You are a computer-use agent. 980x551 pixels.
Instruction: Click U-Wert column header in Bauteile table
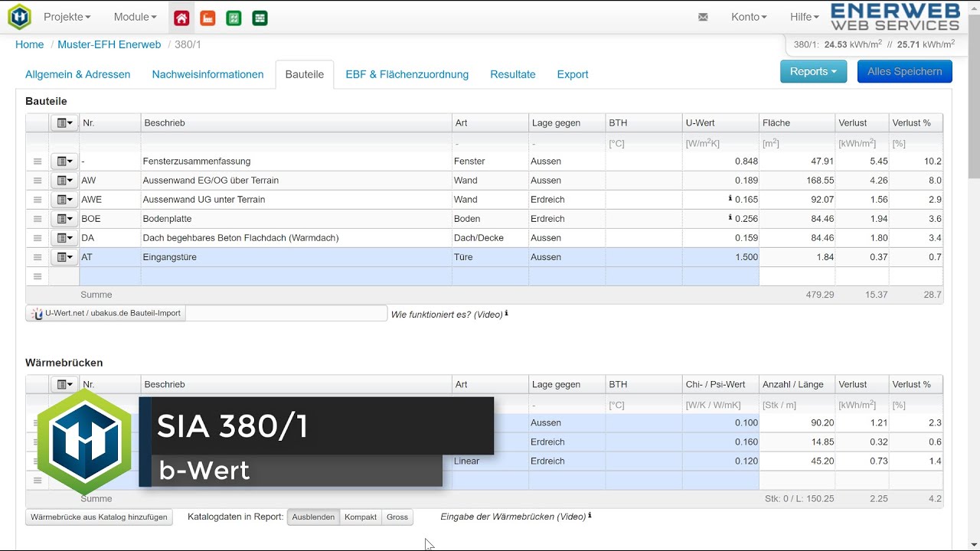pyautogui.click(x=720, y=122)
